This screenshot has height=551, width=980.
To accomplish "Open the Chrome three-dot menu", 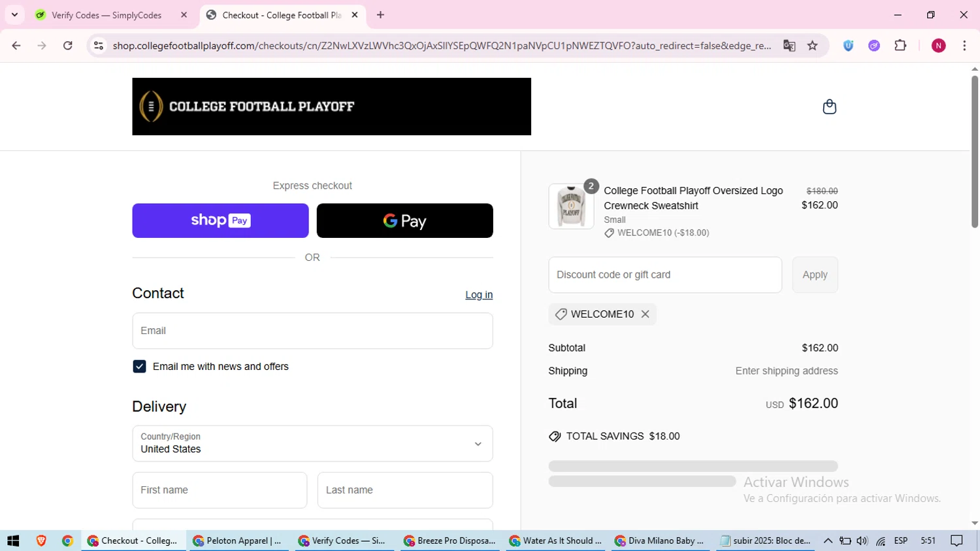I will point(964,46).
